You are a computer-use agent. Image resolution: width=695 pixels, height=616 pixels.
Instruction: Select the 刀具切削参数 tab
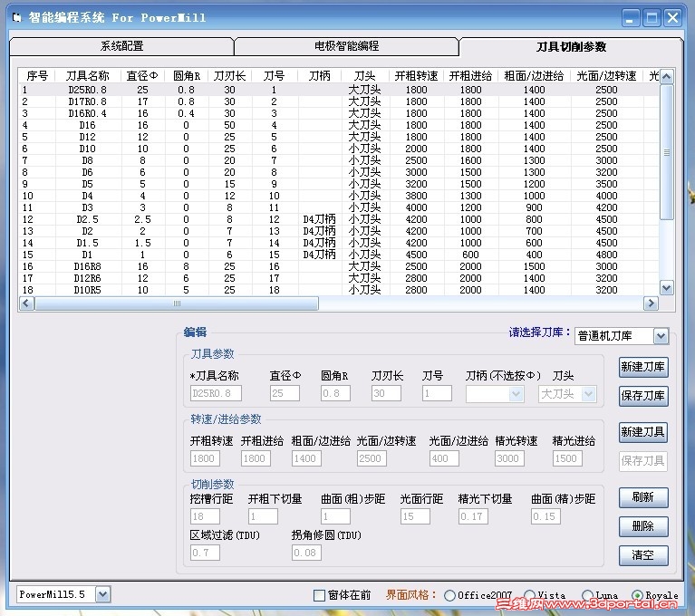(571, 46)
